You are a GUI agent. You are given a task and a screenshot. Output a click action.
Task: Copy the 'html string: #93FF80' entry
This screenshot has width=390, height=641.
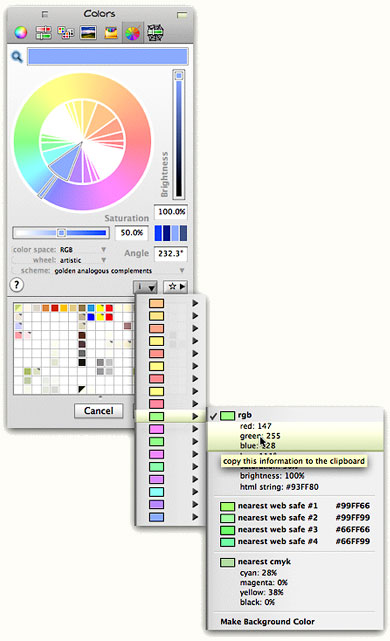click(279, 487)
